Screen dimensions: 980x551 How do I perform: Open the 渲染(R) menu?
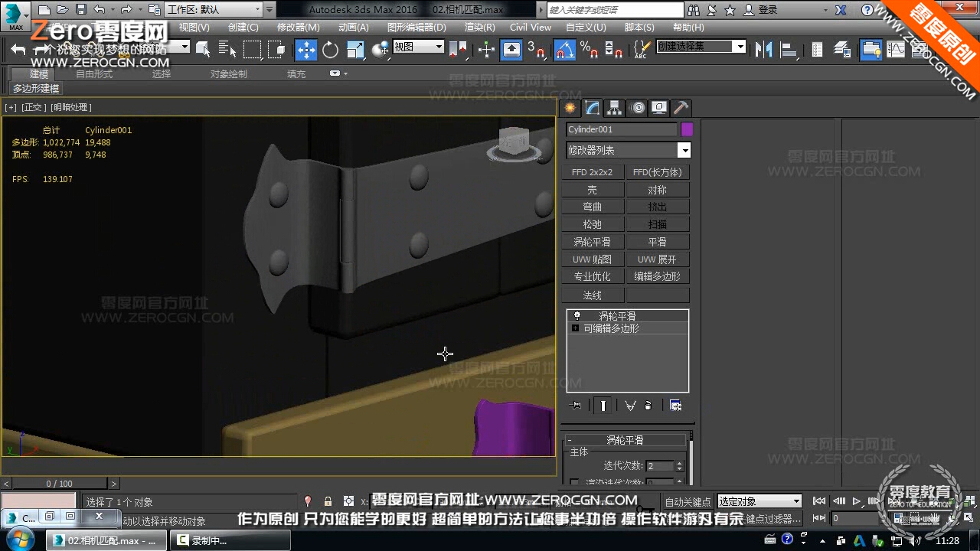point(479,27)
